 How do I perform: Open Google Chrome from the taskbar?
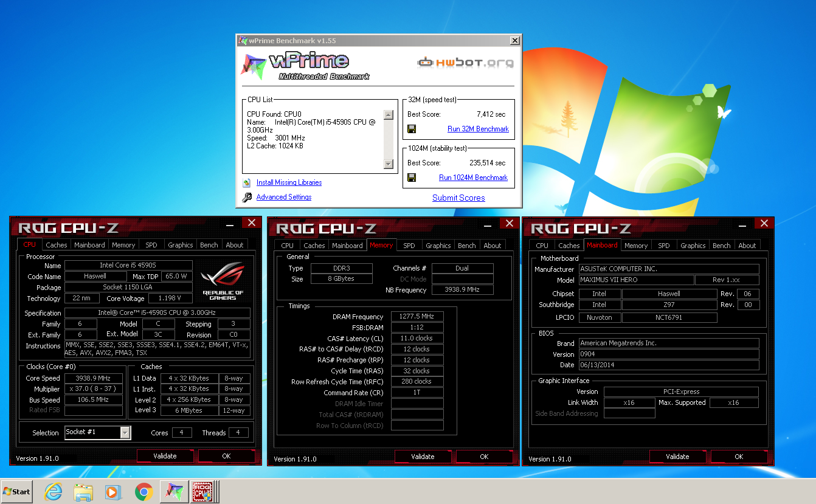coord(143,492)
